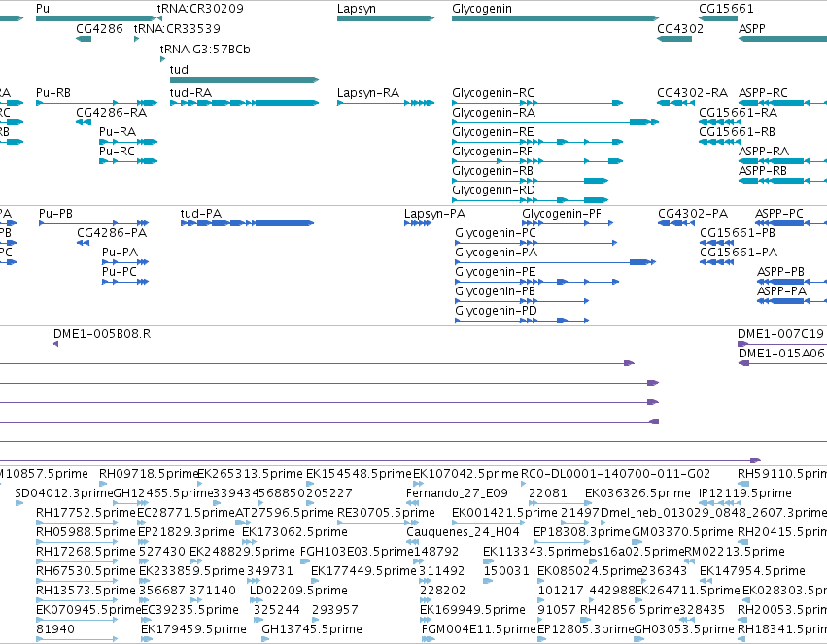Select EST 'RE30705.5prime'
Viewport: 827px width, 644px height.
click(x=386, y=513)
